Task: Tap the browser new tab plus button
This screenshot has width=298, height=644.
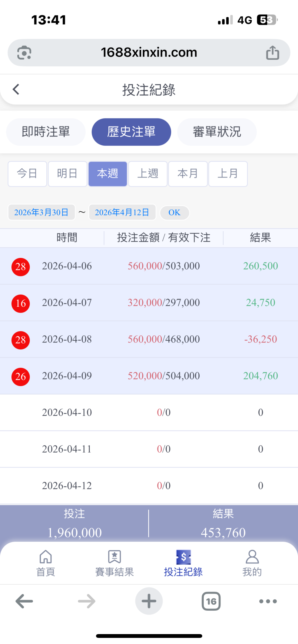Action: tap(149, 601)
